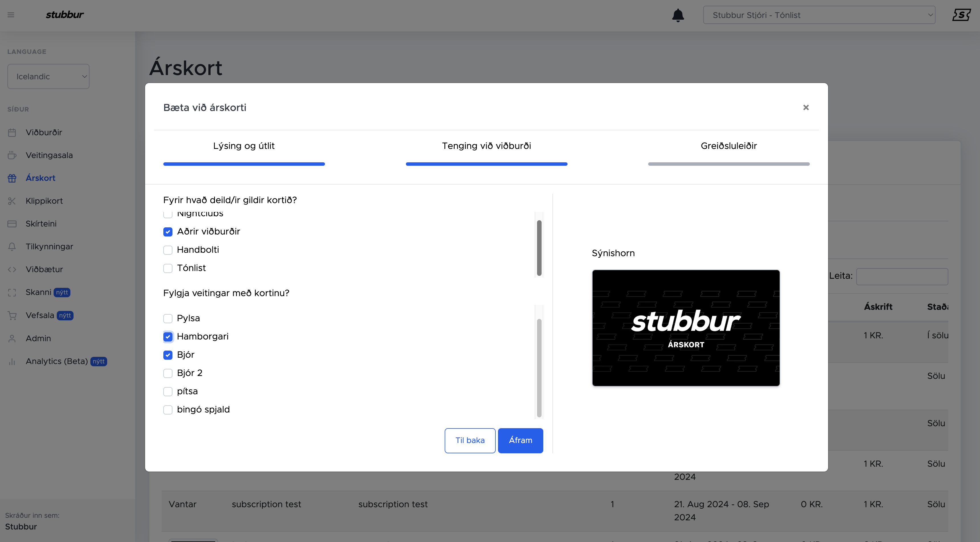Enable the Handbolti checkbox
Image resolution: width=980 pixels, height=542 pixels.
[x=168, y=250]
